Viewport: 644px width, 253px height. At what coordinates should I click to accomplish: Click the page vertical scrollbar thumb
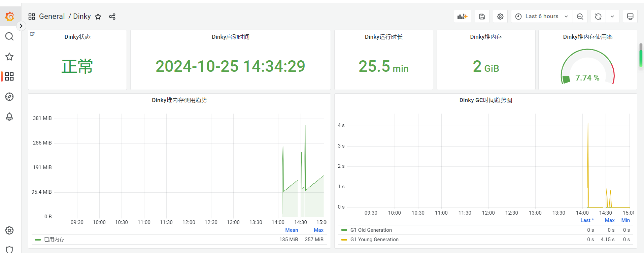(641, 55)
